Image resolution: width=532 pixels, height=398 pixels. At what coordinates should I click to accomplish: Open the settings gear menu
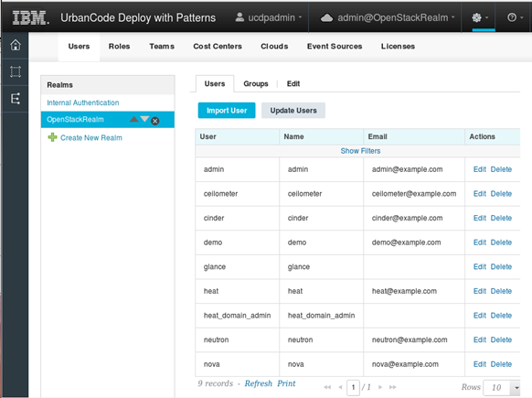(479, 17)
